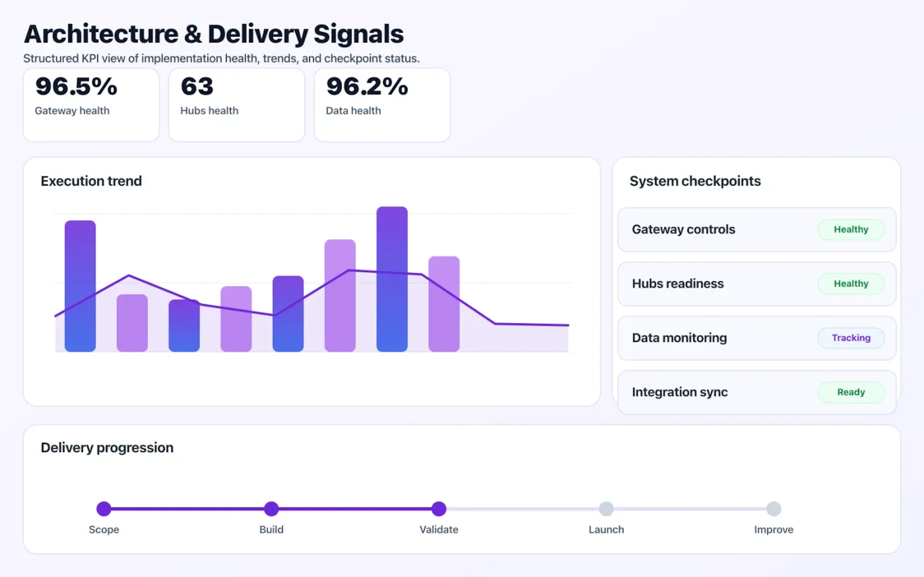The width and height of the screenshot is (924, 577).
Task: Click the Healthy badge next to Gateway controls
Action: (851, 229)
